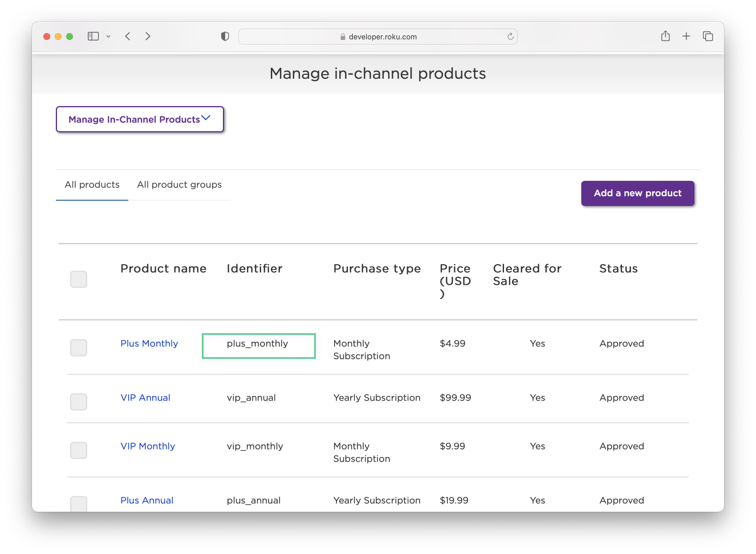Open the VIP Annual product link
Image resolution: width=756 pixels, height=554 pixels.
click(x=145, y=398)
